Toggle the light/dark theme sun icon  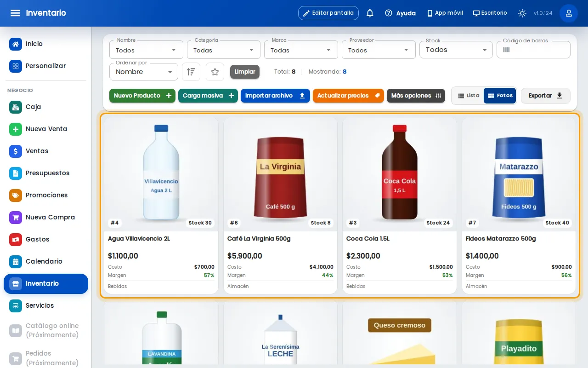pyautogui.click(x=522, y=13)
